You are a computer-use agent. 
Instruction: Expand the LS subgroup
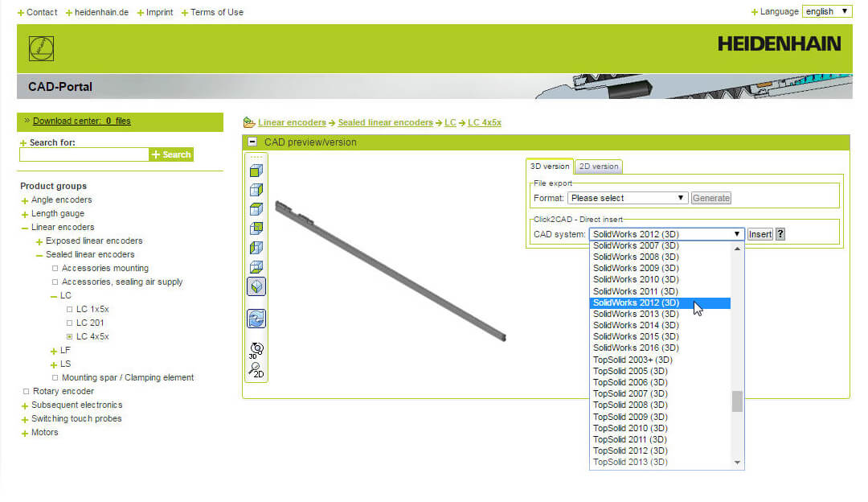point(54,364)
